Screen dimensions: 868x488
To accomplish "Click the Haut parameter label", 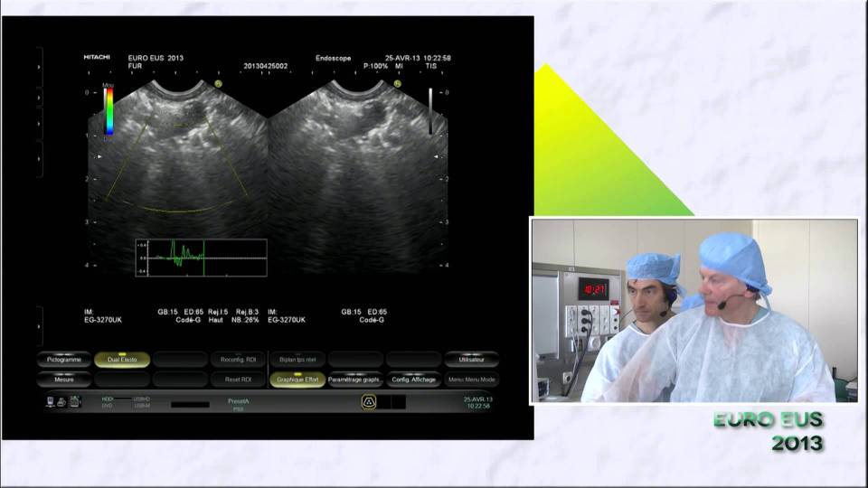I will (x=216, y=320).
